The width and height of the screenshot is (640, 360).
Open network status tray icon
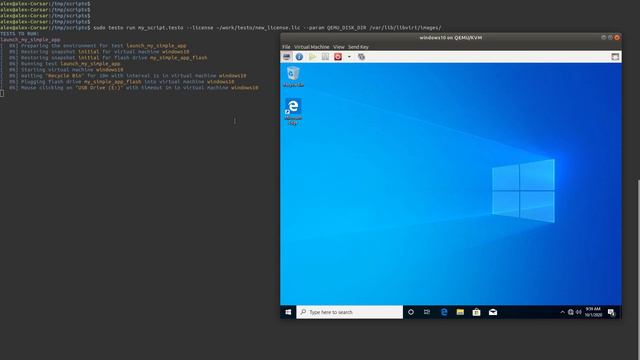coord(571,312)
